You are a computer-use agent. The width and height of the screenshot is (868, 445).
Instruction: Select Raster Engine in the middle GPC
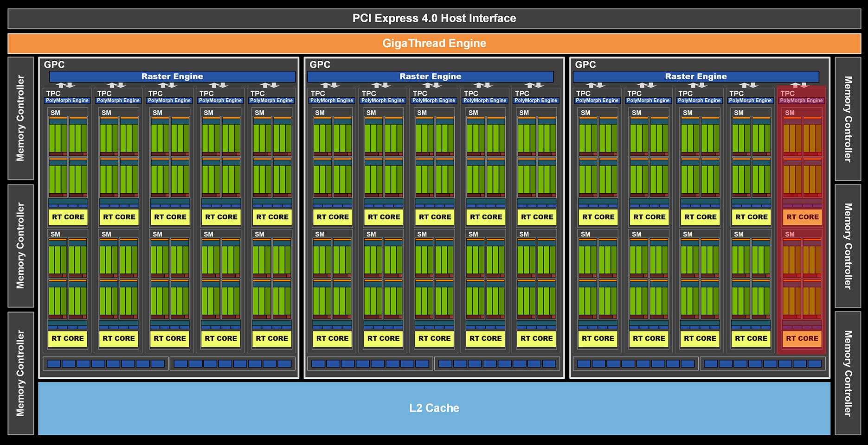pyautogui.click(x=431, y=76)
